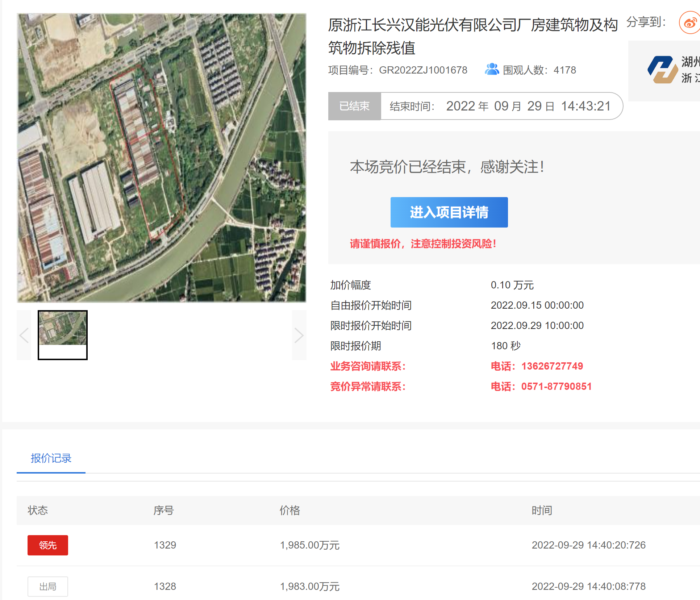Screen dimensions: 700x600
Task: Click timestamp 2022-09-29 14:40:08:778
Action: (588, 586)
